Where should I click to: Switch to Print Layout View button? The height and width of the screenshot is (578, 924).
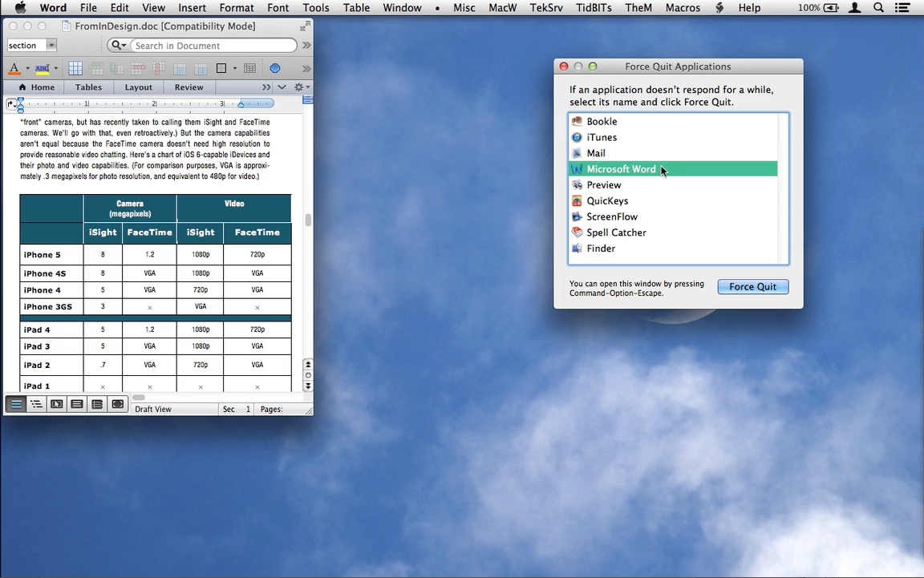77,404
